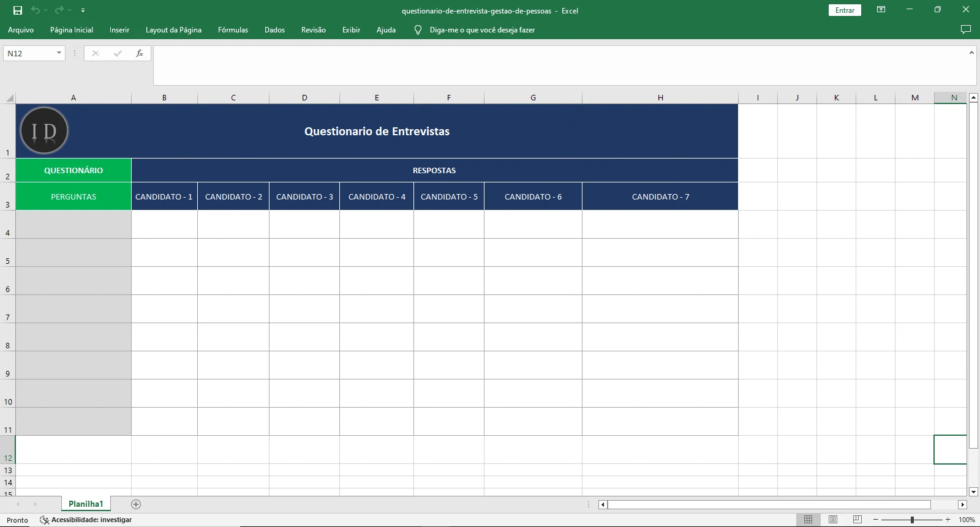980x527 pixels.
Task: Click the Undo arrow icon
Action: click(x=36, y=10)
